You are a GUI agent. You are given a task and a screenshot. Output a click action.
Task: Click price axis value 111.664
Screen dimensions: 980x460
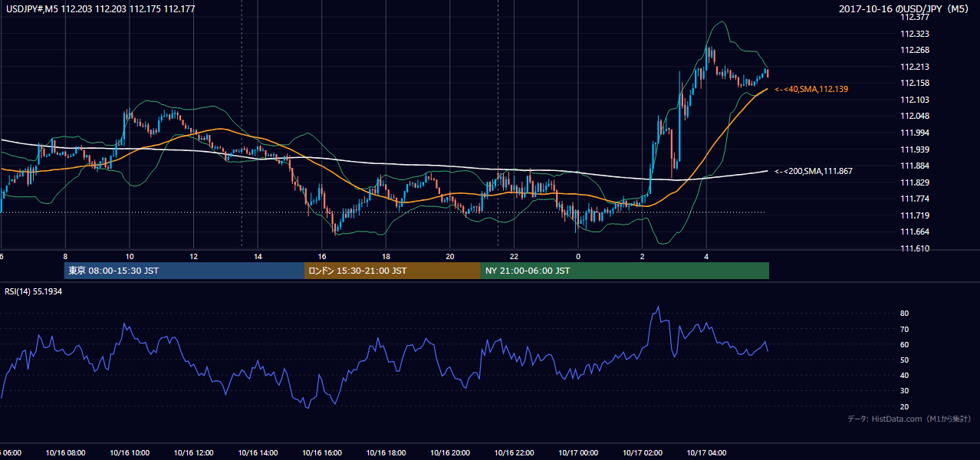914,232
